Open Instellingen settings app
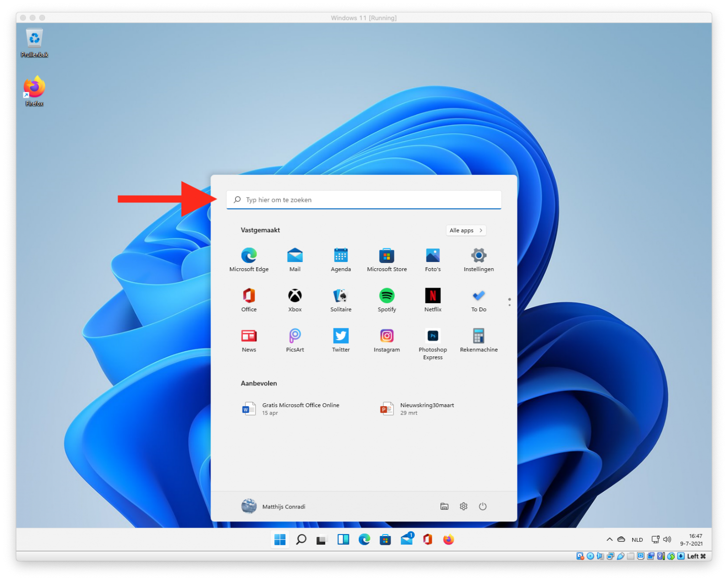 coord(479,256)
